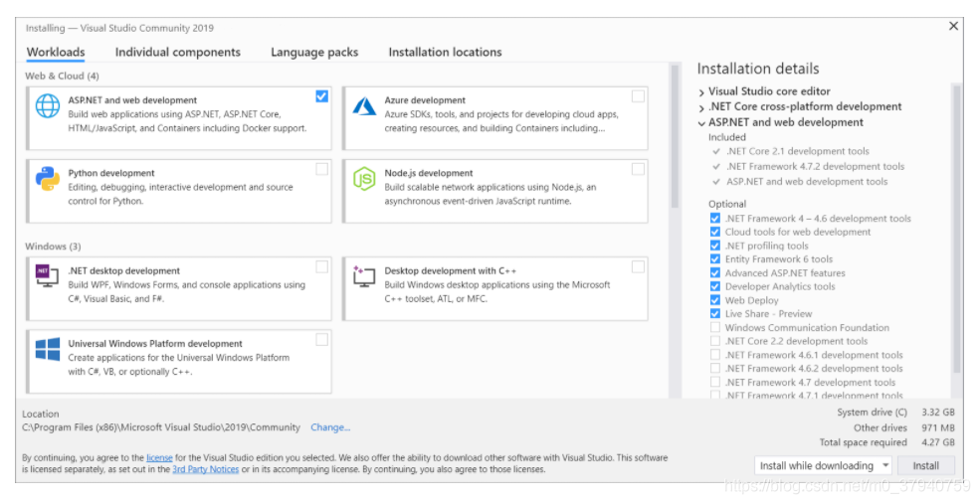Uncheck Developer Analytics tools

click(715, 286)
